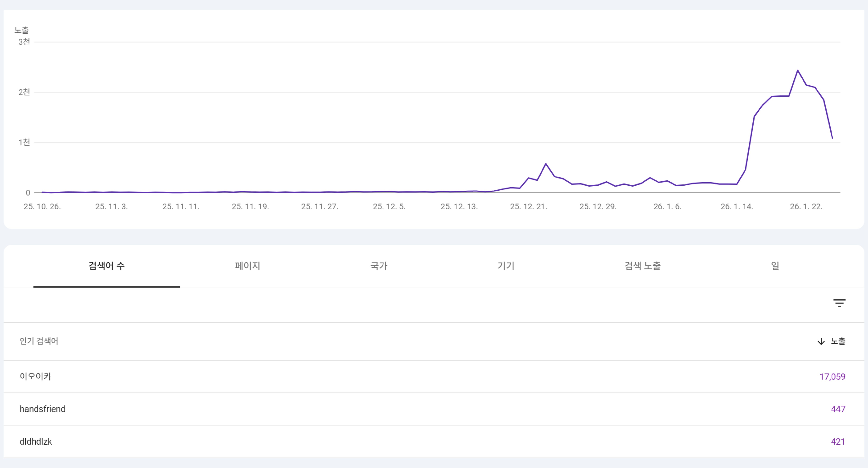The width and height of the screenshot is (868, 468).
Task: Click the 26. 1. 14. date label
Action: coord(737,206)
